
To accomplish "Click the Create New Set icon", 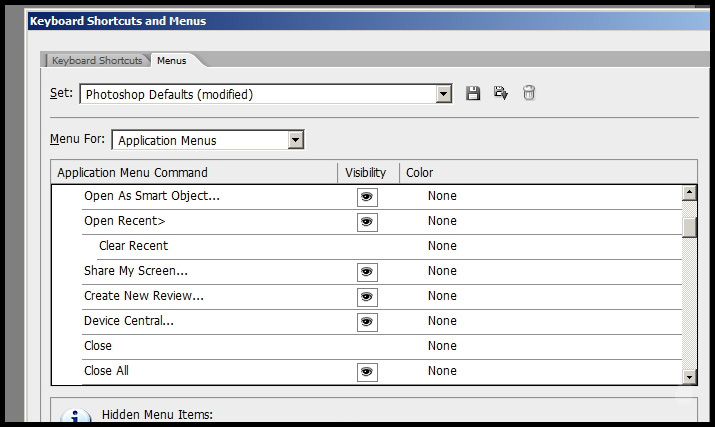I will [x=501, y=94].
